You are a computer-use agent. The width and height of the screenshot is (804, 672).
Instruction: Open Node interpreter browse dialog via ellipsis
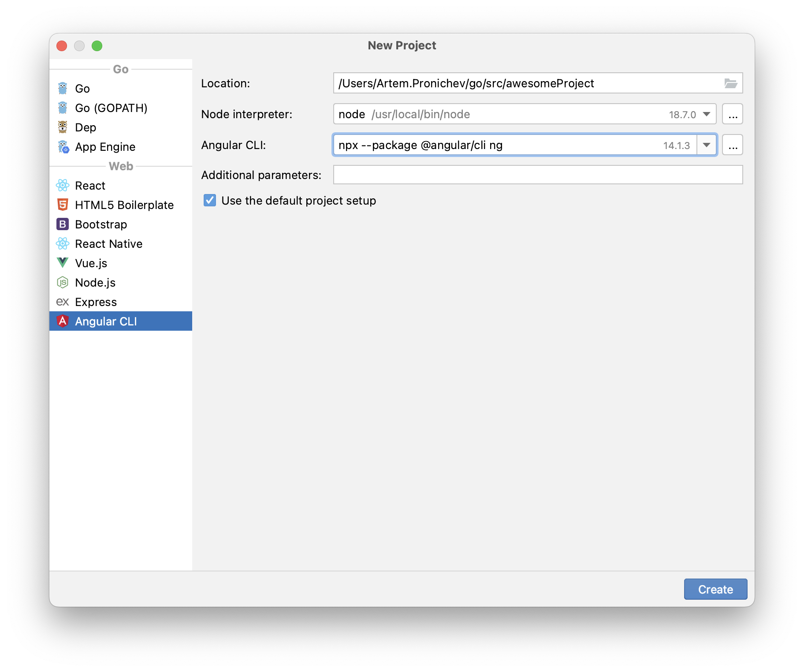tap(732, 114)
